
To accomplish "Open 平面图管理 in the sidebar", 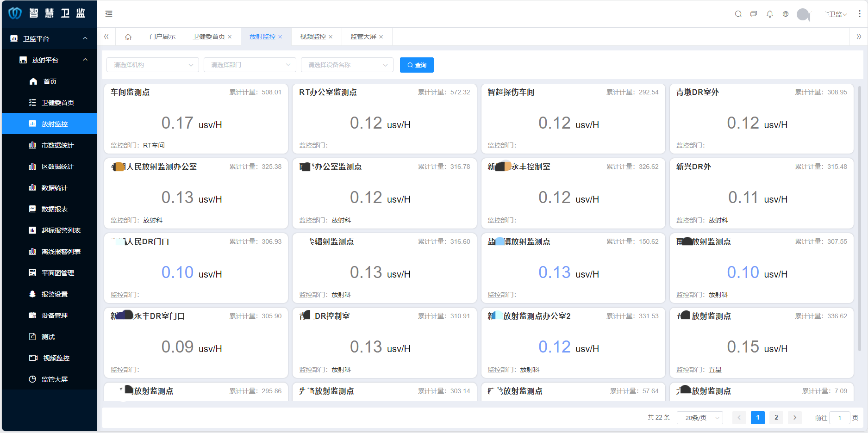I will coord(50,273).
